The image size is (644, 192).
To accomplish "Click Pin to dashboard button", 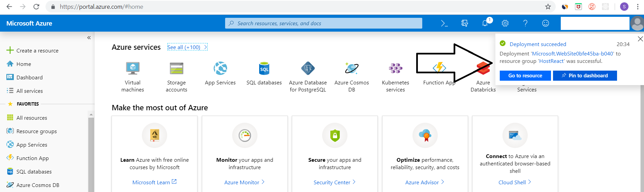I will (585, 76).
